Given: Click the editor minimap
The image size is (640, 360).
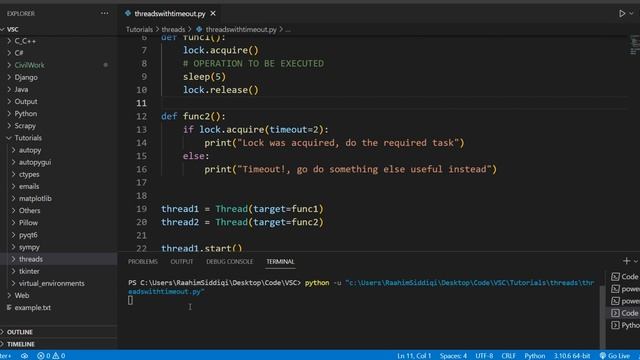Looking at the screenshot, I should coord(634,46).
